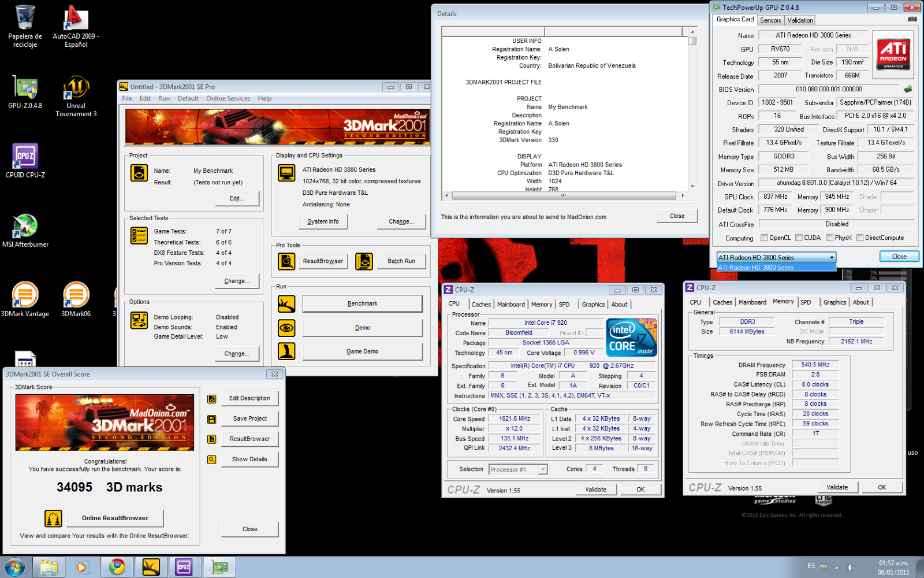Click Change button under Selected Tests

(x=236, y=281)
